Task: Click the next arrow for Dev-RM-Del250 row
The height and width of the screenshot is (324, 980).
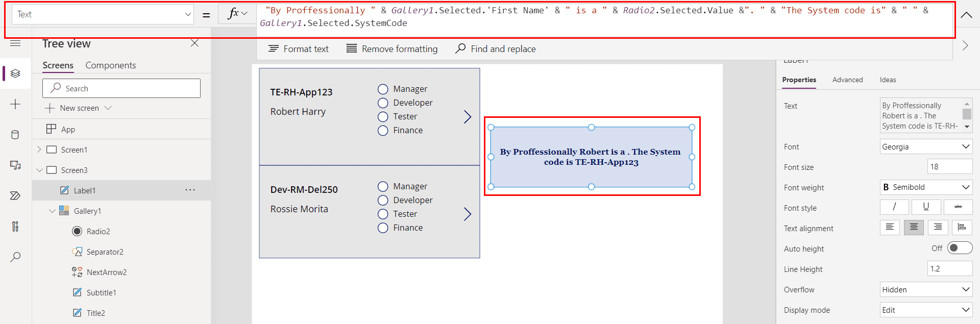Action: point(467,214)
